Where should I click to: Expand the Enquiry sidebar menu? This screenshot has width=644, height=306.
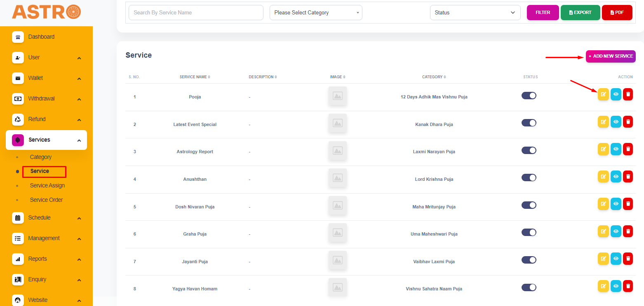46,280
